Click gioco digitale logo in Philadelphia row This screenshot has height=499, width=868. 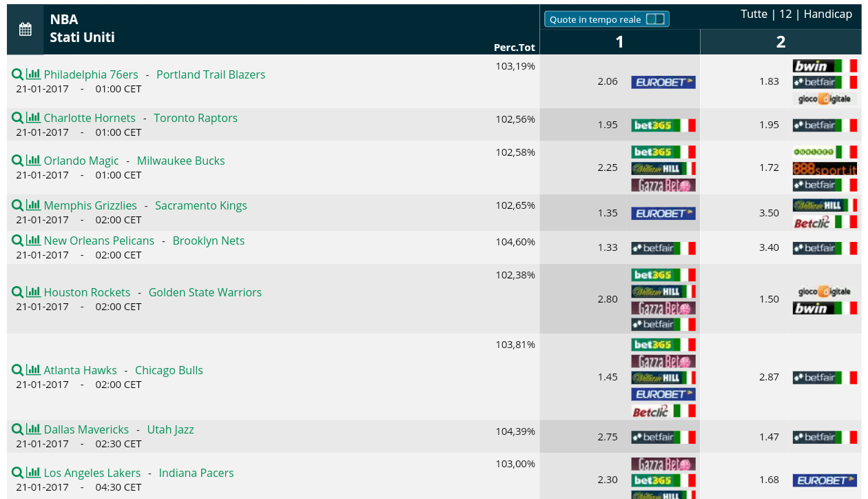(825, 99)
